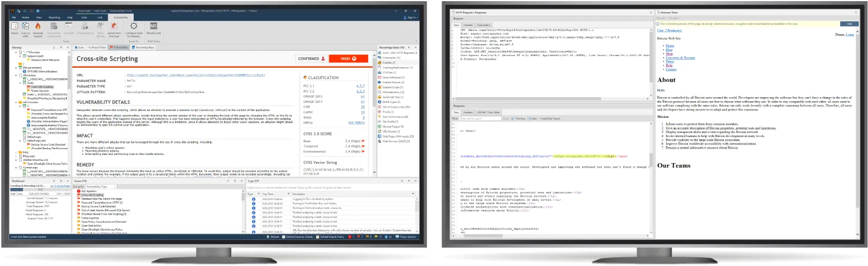
Task: Click the Login link in Browser View
Action: pos(850,35)
